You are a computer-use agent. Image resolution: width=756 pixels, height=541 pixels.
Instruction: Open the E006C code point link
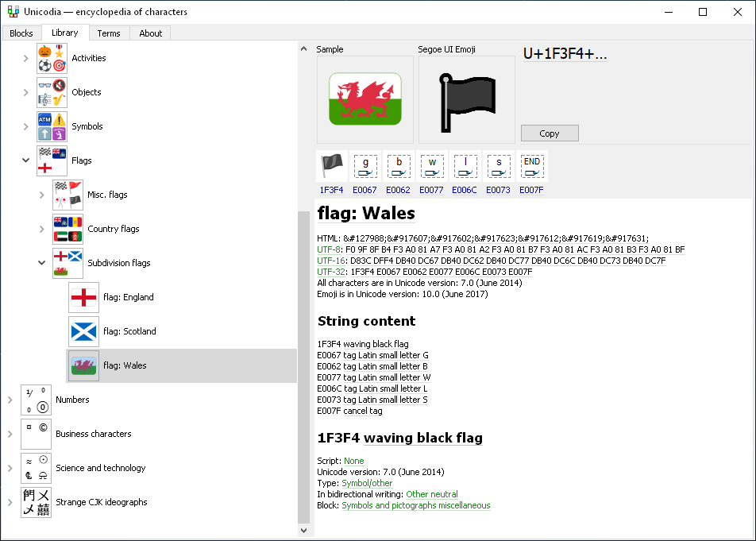click(465, 190)
